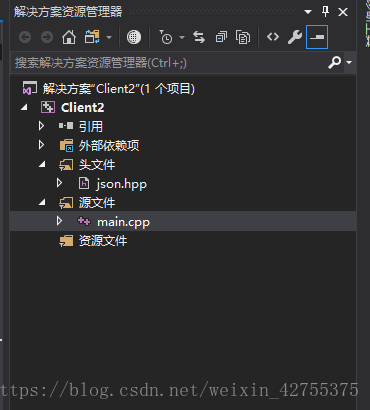
Task: Open search options dropdown arrow
Action: pyautogui.click(x=349, y=62)
